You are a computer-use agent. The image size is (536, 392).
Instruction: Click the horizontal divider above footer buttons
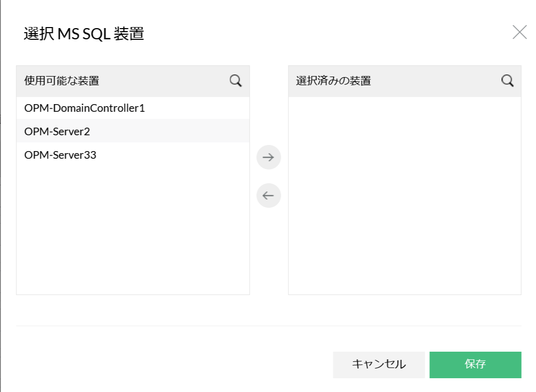point(269,326)
